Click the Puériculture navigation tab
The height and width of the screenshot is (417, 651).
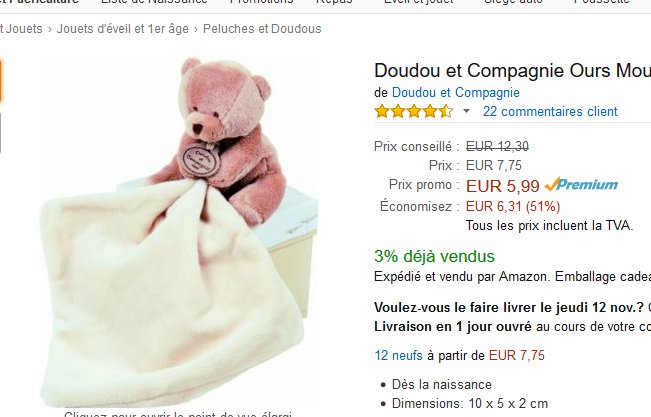tap(39, 2)
